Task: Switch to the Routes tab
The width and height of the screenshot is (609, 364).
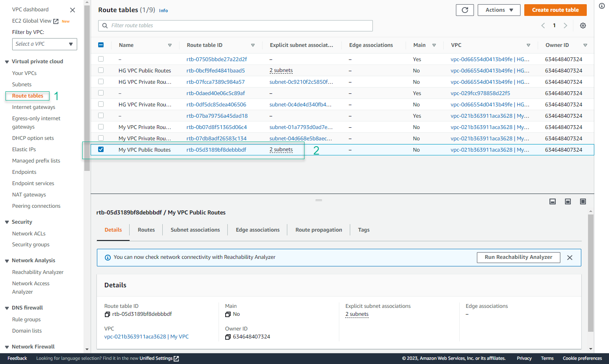Action: (x=146, y=230)
